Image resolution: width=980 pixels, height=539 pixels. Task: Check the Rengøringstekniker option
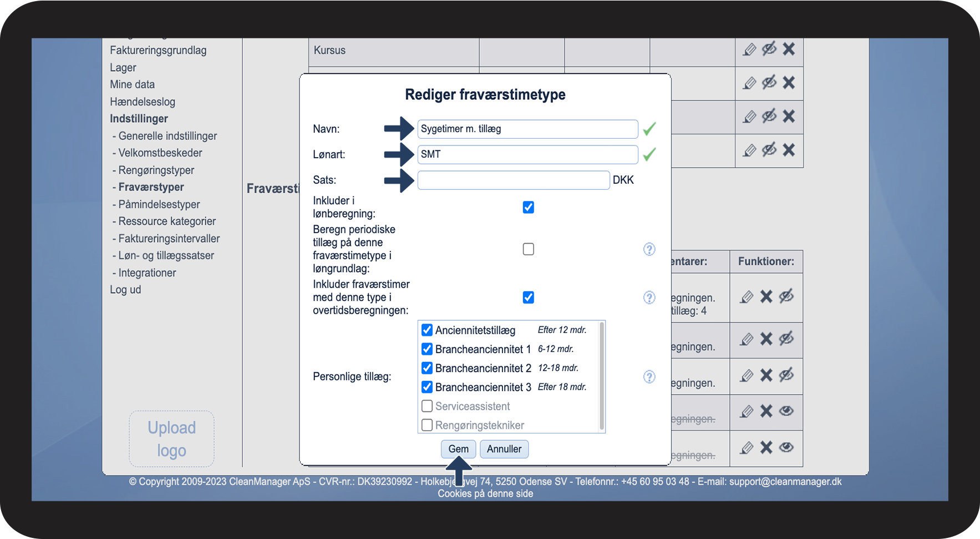pyautogui.click(x=427, y=425)
